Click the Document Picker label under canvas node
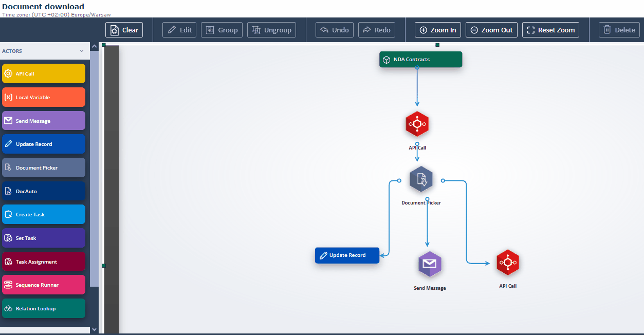The height and width of the screenshot is (335, 644). click(421, 203)
